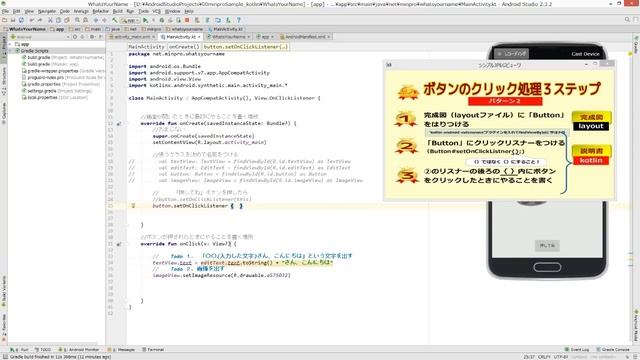Click the override gutter icon beside onCreate

119,123
